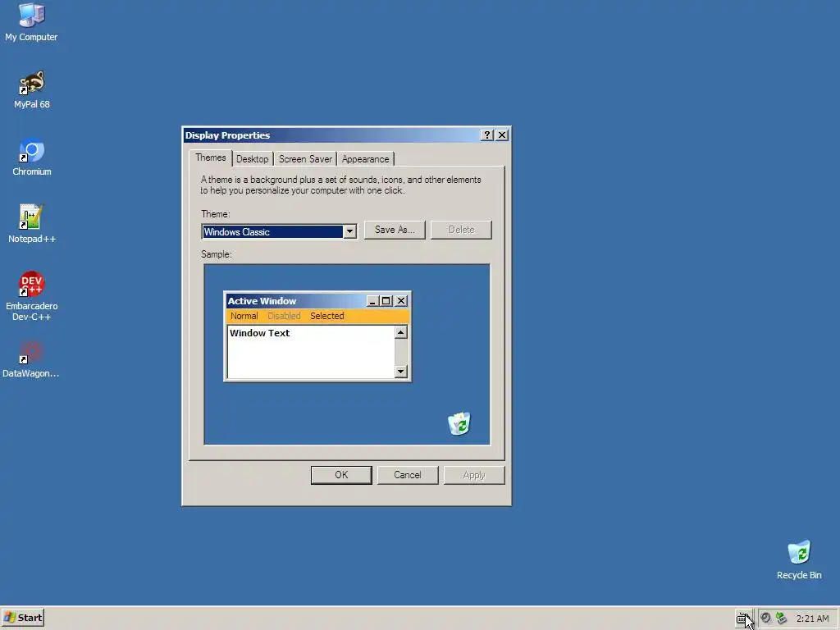Open the Theme dropdown arrow

[349, 232]
